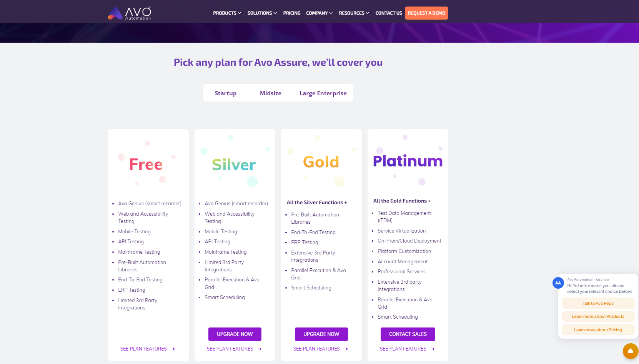Expand the Solutions dropdown menu

pos(262,13)
